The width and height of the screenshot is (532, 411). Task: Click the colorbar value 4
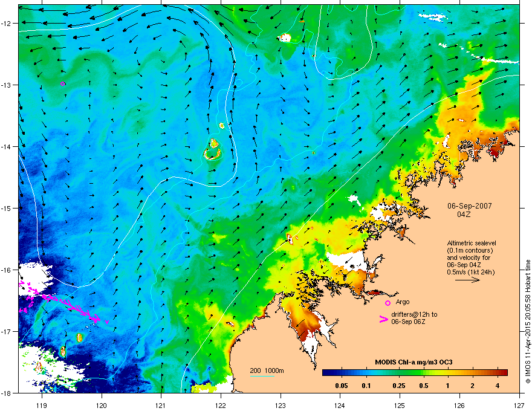[x=498, y=386]
